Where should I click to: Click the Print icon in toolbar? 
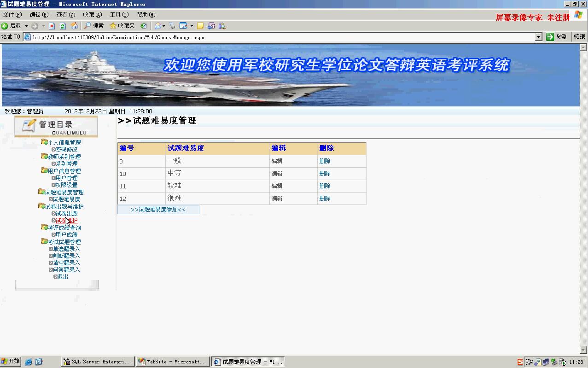coord(172,26)
